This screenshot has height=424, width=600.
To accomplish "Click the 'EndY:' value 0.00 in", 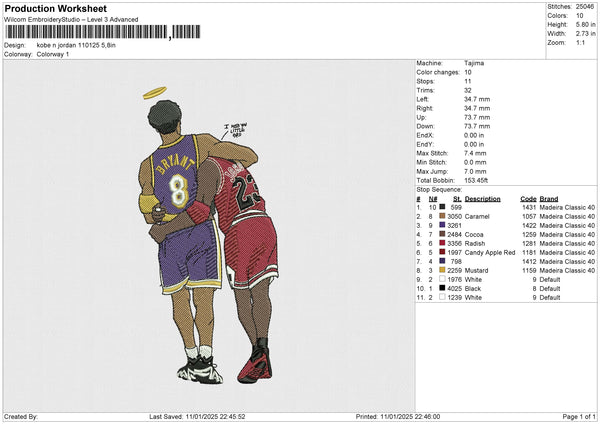I will click(474, 144).
